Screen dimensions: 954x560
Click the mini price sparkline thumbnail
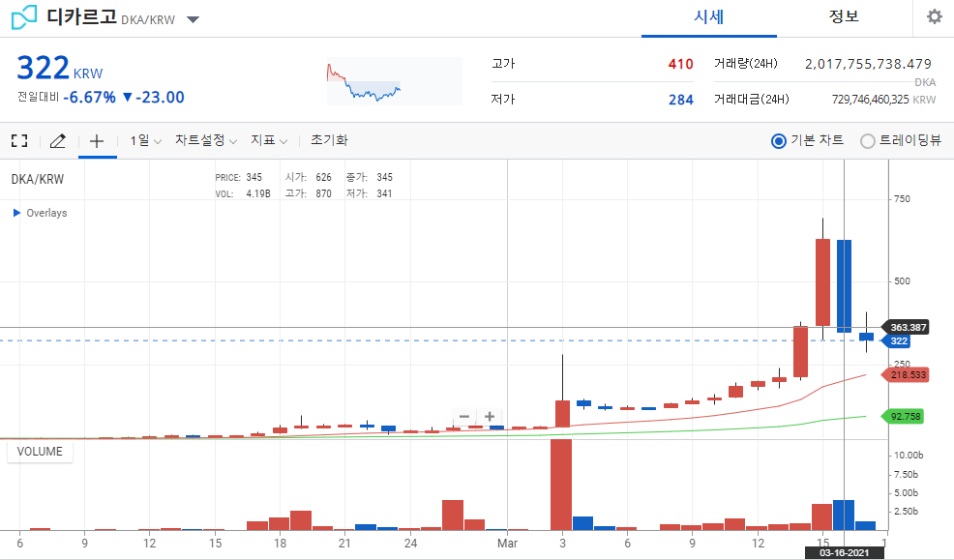[394, 81]
